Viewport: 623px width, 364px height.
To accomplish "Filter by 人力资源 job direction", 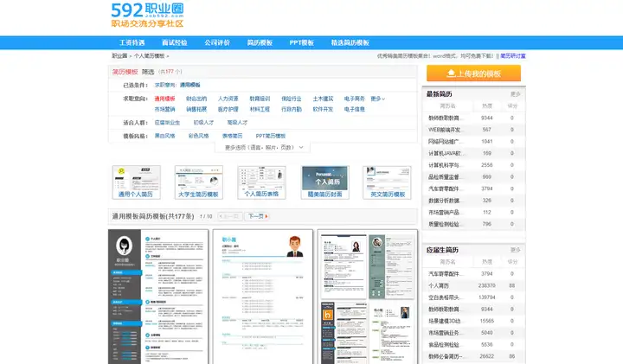I will click(x=228, y=99).
